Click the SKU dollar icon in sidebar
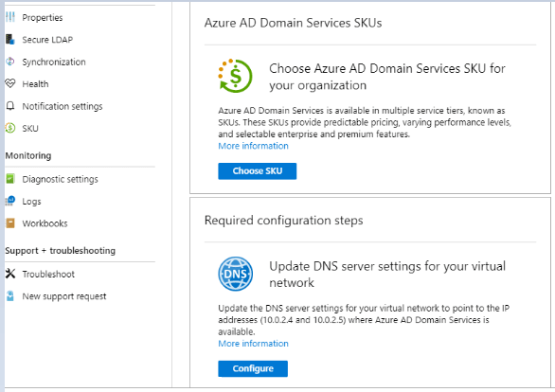This screenshot has width=555, height=392. click(x=10, y=128)
